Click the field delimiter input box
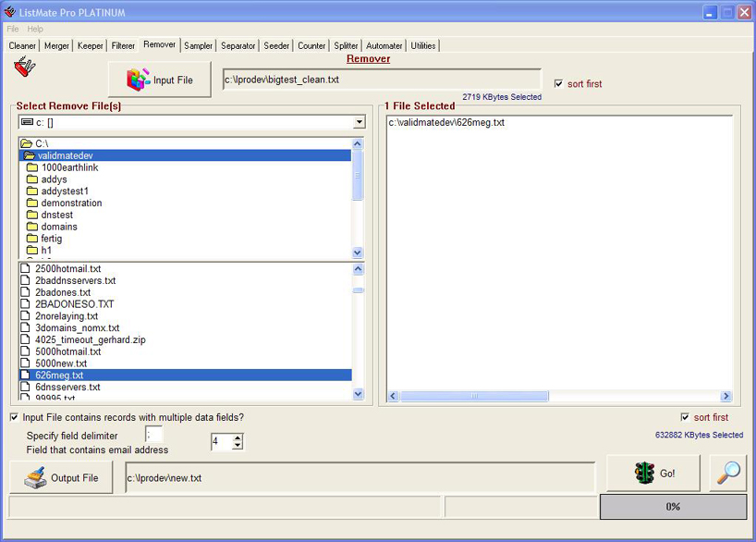This screenshot has width=756, height=542. (x=153, y=435)
